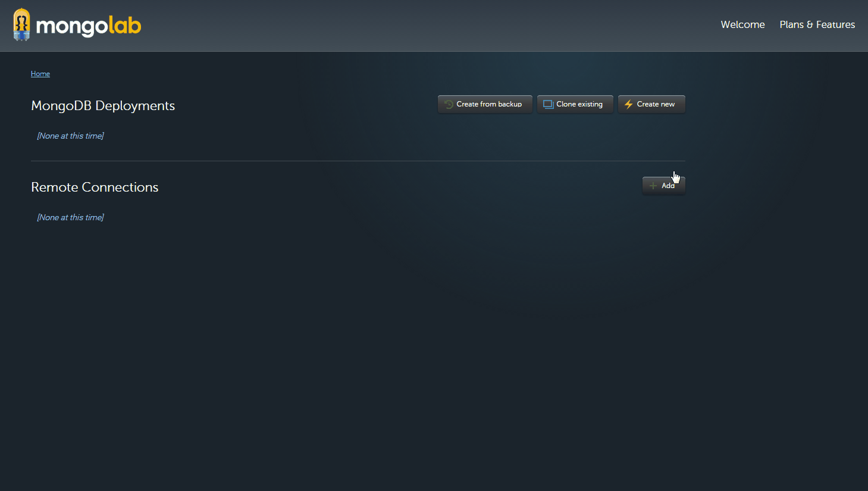Click the blue Clone existing screens icon
The image size is (868, 491).
click(548, 104)
